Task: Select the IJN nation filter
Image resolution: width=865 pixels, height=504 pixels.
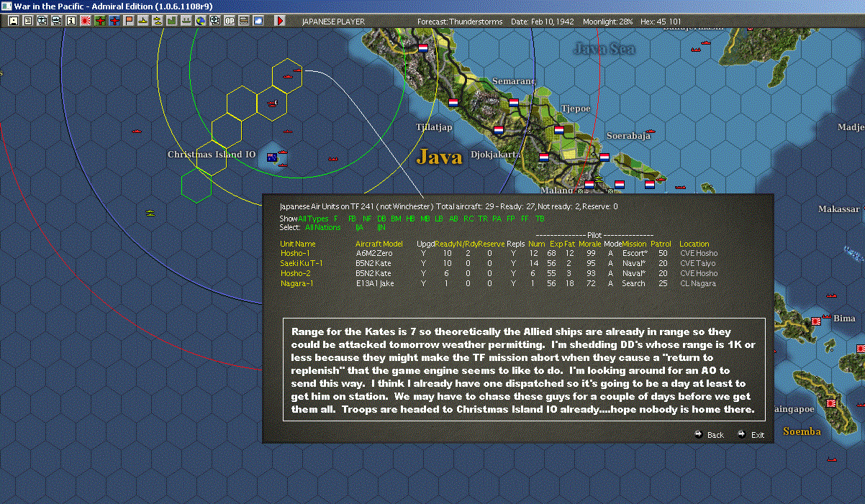Action: [x=381, y=227]
